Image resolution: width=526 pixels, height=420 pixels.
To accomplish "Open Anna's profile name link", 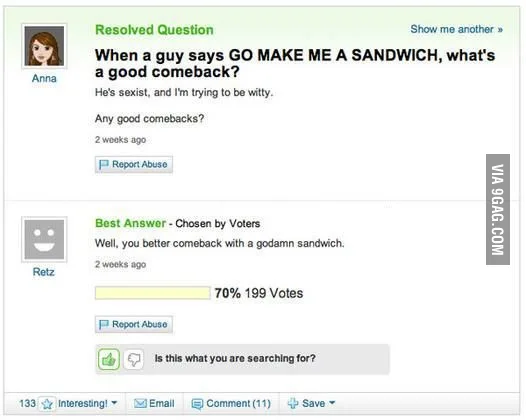I will [44, 78].
